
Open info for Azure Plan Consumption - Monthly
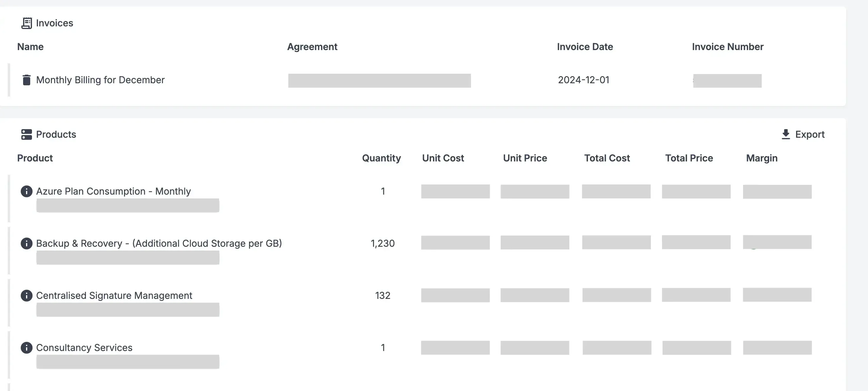26,191
